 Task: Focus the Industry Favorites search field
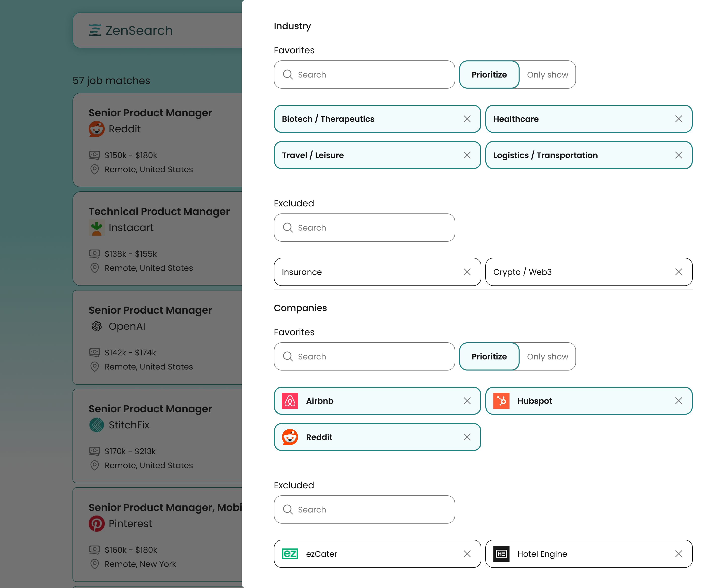coord(364,75)
